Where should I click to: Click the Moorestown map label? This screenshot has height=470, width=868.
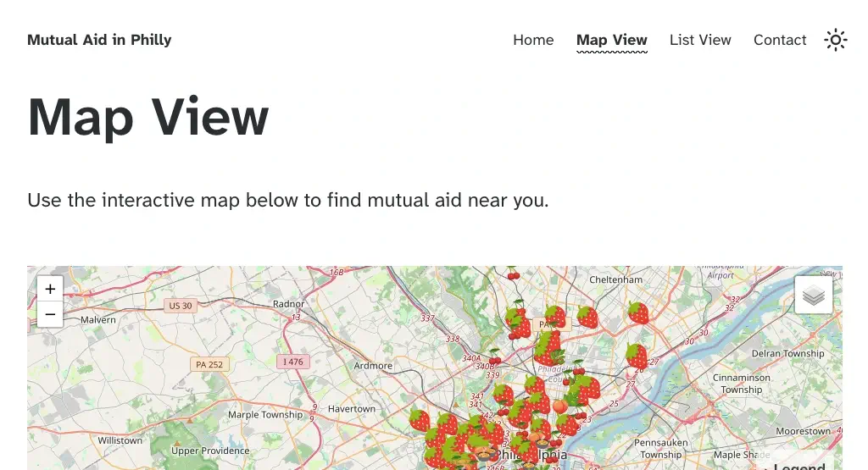click(x=804, y=431)
